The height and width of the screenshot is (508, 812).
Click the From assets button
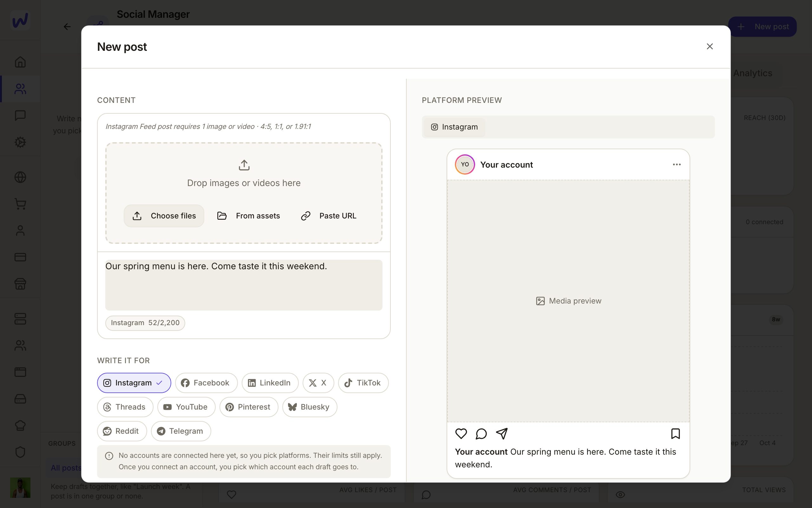pos(248,216)
